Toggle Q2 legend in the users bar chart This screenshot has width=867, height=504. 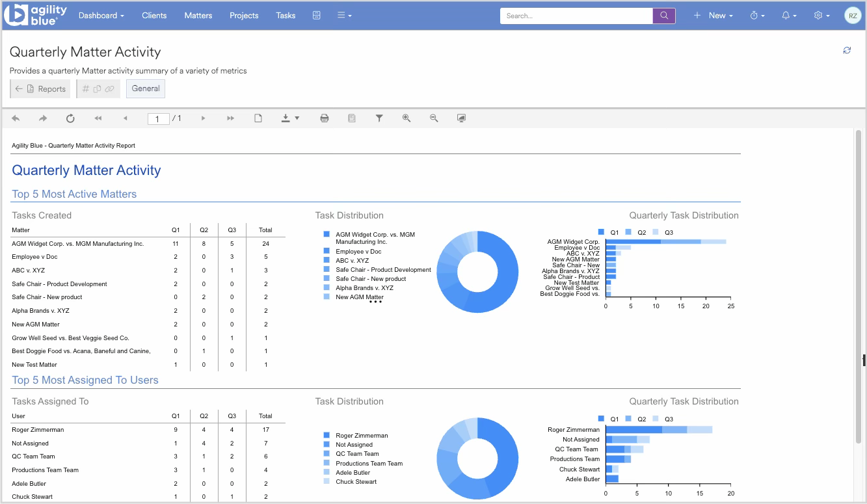coord(636,419)
